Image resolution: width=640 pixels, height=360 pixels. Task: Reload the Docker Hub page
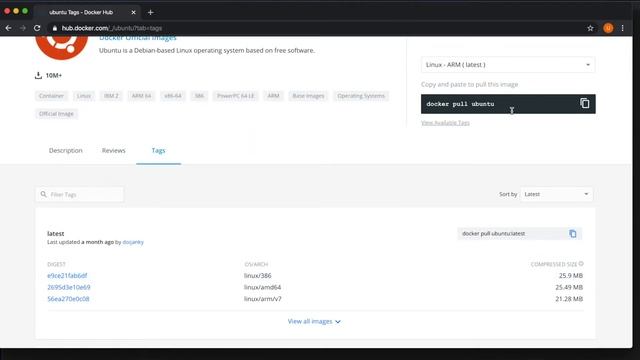37,28
